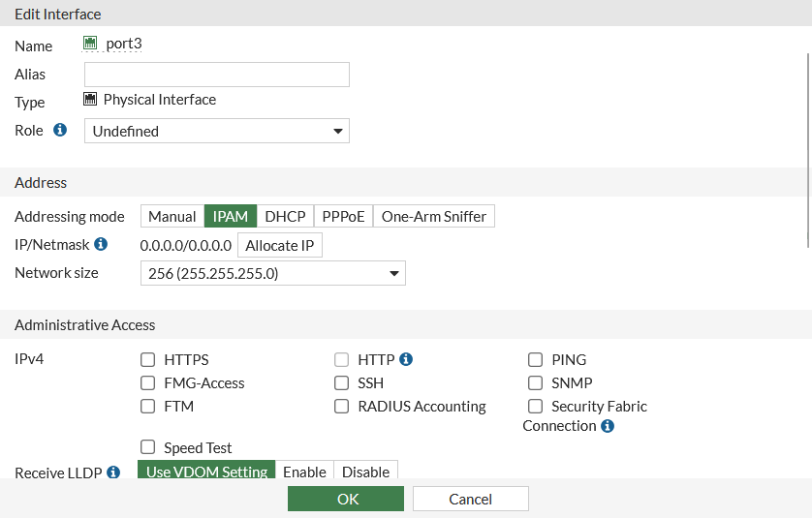Click the Receive LLDP info icon

click(113, 472)
